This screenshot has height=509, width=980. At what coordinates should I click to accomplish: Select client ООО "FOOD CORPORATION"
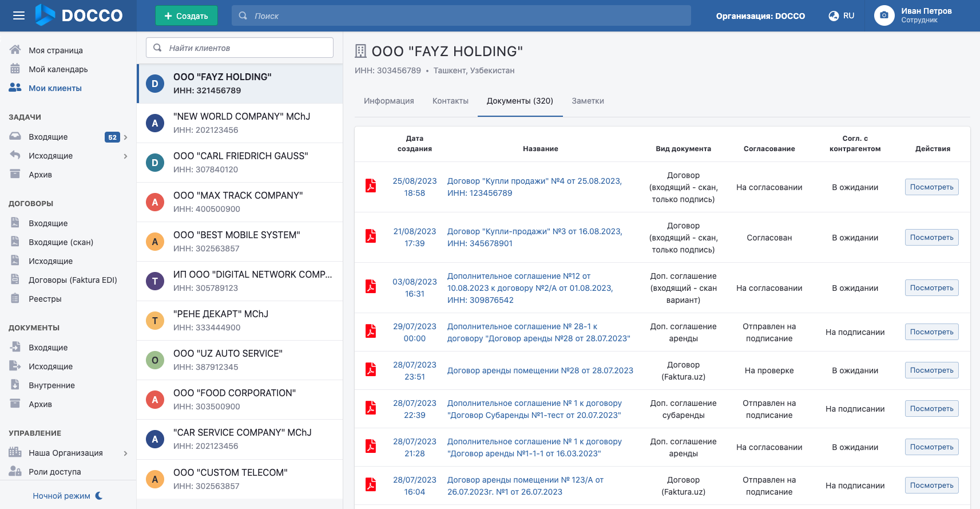coord(240,400)
